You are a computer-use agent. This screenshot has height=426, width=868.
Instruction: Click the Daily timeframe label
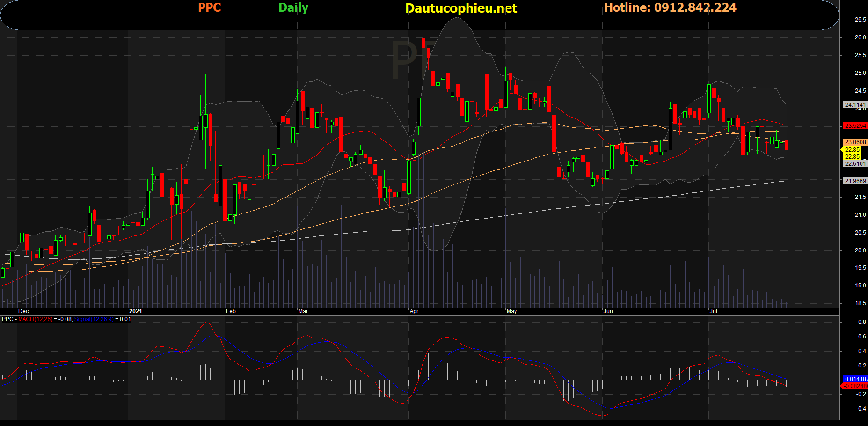293,8
